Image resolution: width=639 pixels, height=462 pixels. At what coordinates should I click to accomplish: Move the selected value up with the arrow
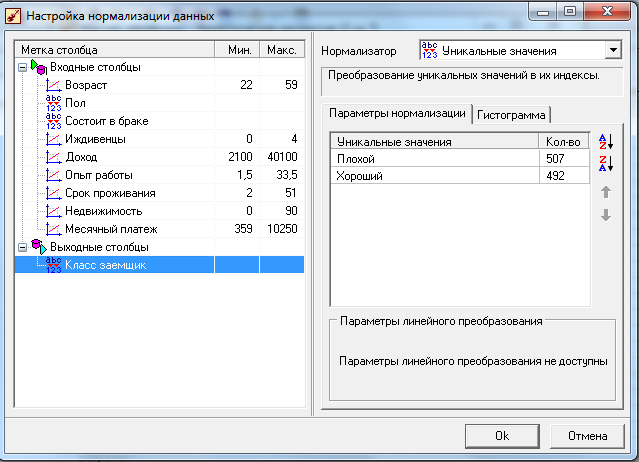606,192
